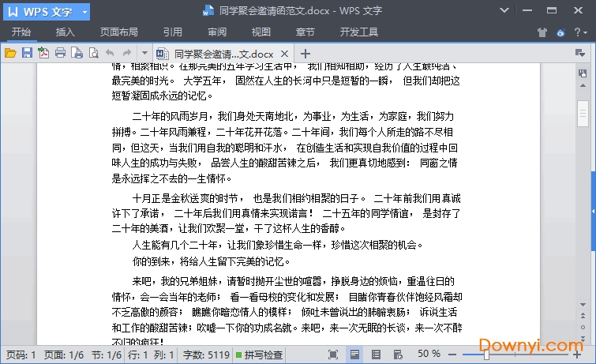This screenshot has width=596, height=364.
Task: Open the 插入 ribbon tab
Action: point(66,32)
